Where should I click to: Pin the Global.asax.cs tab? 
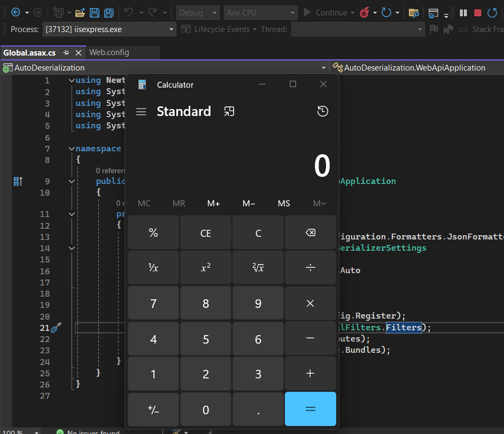tap(66, 52)
